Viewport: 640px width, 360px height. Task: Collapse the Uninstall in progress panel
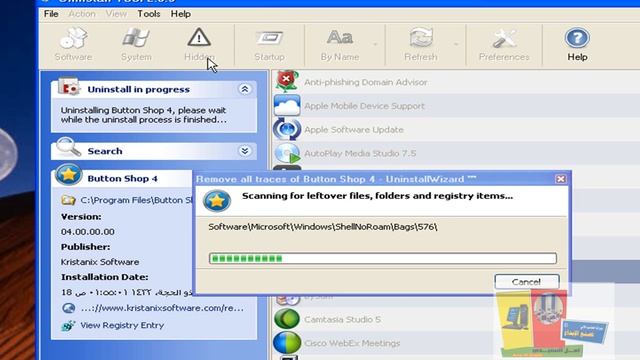244,89
